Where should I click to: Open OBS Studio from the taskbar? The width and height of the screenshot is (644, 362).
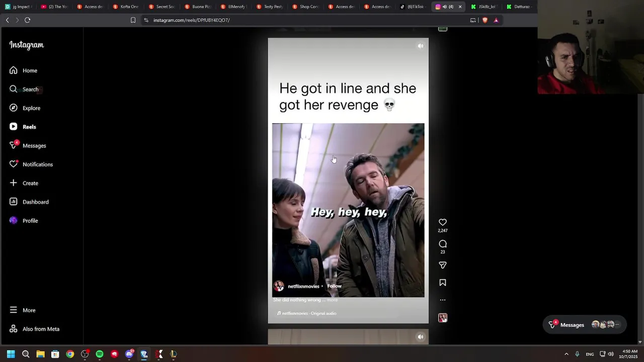(x=85, y=354)
